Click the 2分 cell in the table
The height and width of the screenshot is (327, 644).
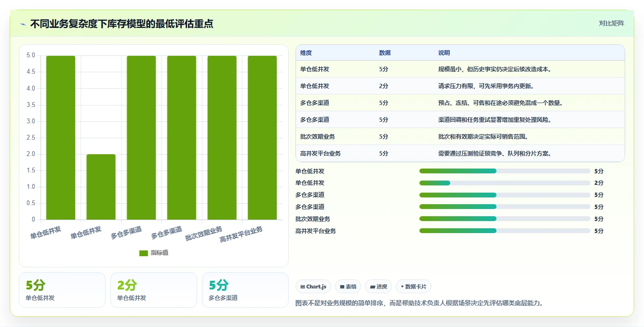[x=384, y=86]
